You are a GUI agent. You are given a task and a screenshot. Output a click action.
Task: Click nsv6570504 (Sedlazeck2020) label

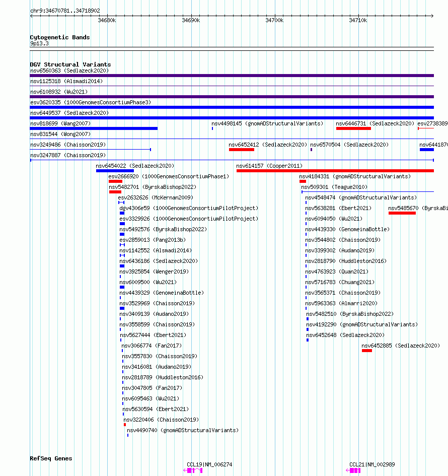[x=349, y=145]
